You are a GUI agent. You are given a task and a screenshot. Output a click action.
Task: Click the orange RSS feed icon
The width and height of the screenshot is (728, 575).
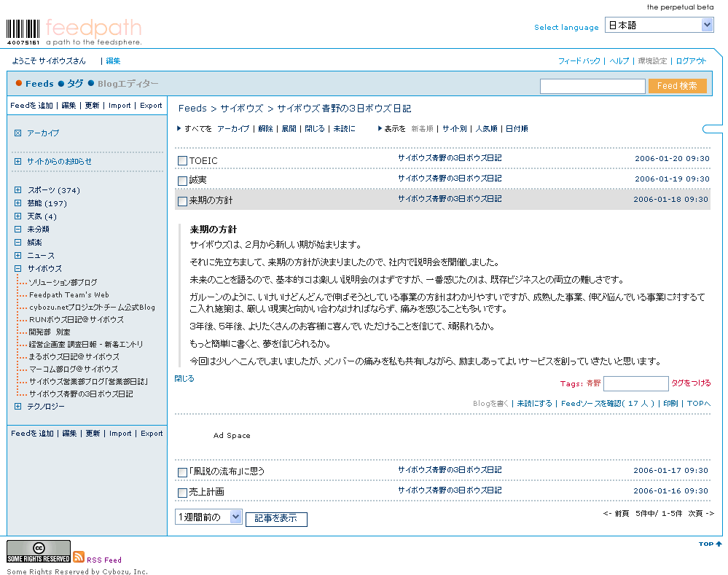click(x=79, y=557)
